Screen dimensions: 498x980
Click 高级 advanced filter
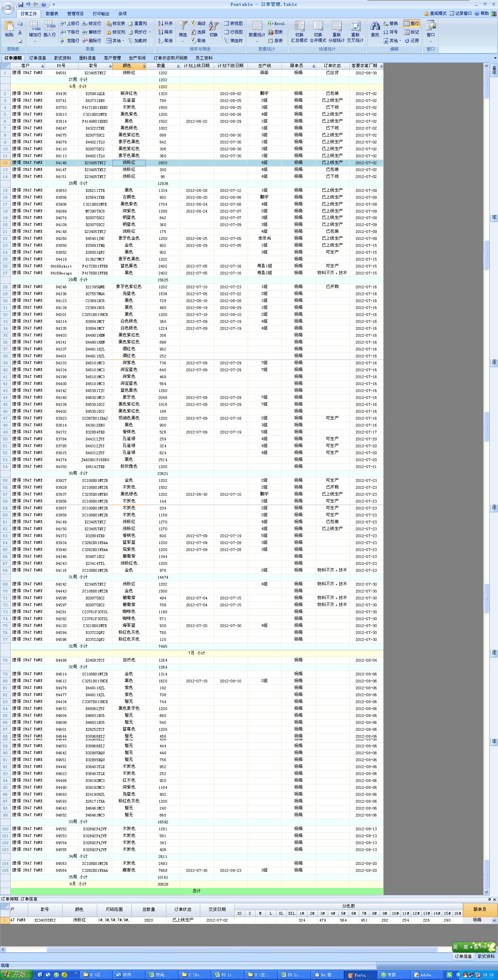coord(199,23)
